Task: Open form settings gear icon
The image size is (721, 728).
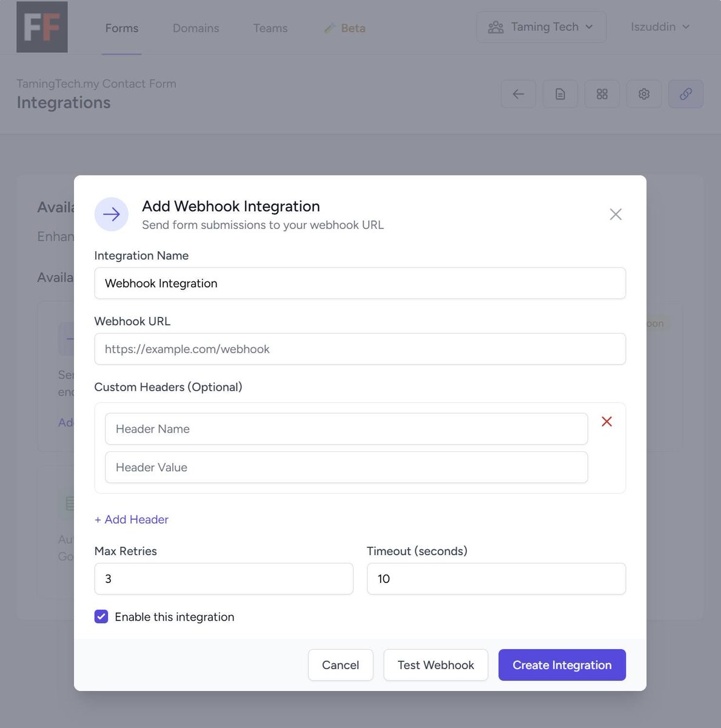Action: 644,94
